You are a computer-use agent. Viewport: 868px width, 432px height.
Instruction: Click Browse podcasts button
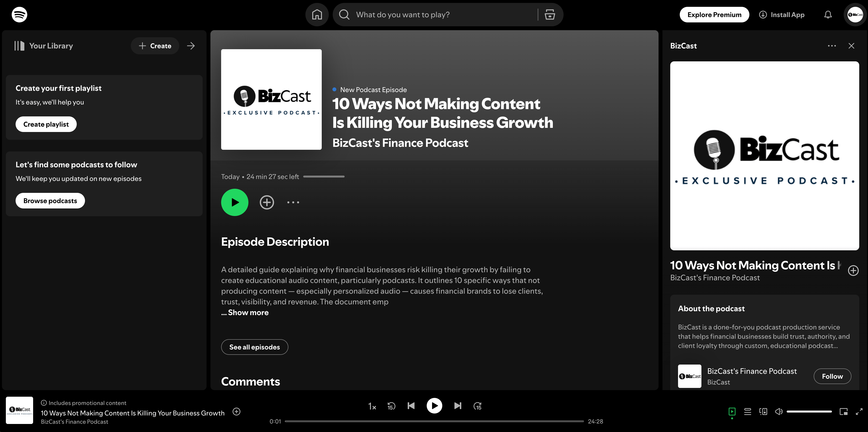[x=50, y=201]
